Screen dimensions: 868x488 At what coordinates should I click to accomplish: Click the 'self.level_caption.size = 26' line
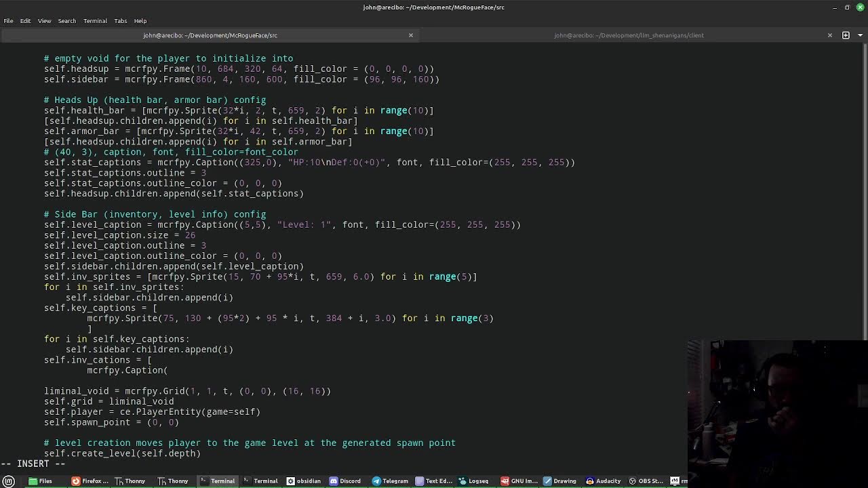tap(119, 235)
